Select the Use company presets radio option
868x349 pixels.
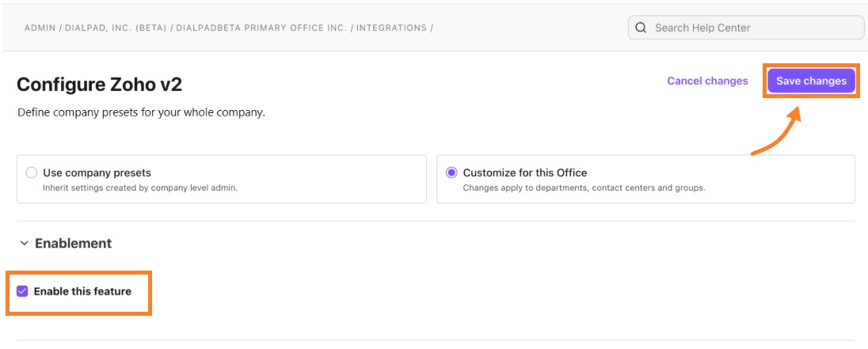pos(32,173)
